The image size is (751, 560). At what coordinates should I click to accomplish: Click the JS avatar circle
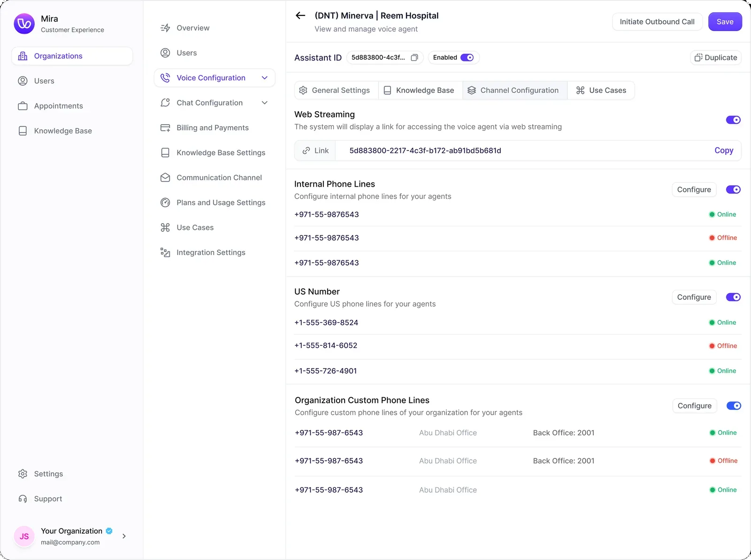click(x=24, y=536)
